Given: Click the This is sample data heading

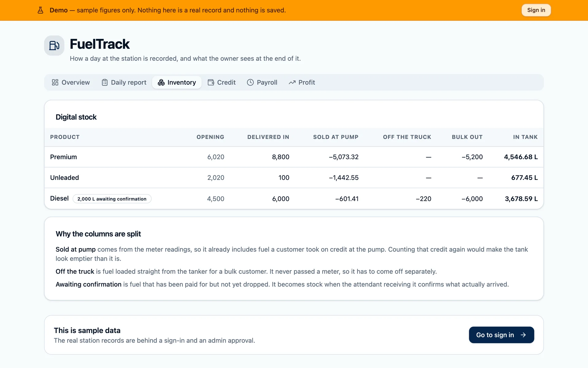Looking at the screenshot, I should [x=87, y=331].
